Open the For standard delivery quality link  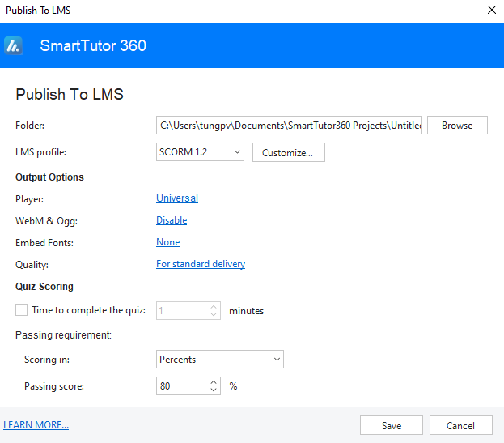[201, 264]
